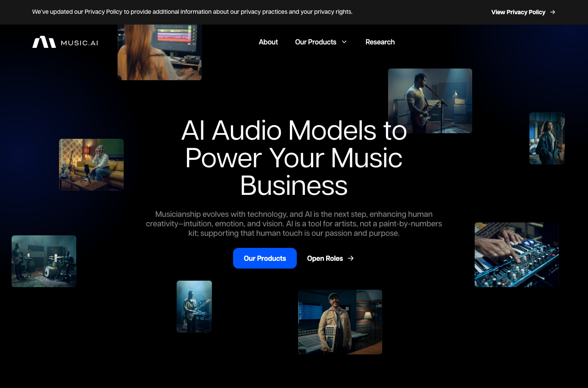
Task: Expand the Our Products dropdown chevron
Action: tap(344, 42)
